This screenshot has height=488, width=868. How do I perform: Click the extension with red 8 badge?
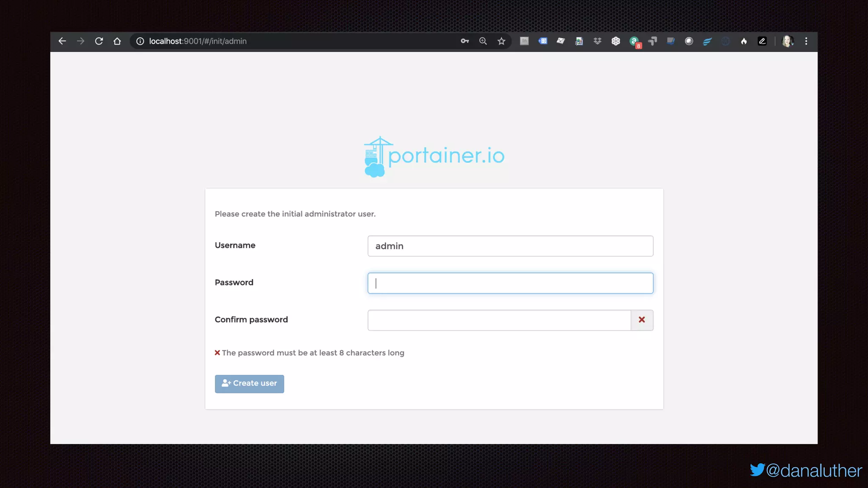634,42
